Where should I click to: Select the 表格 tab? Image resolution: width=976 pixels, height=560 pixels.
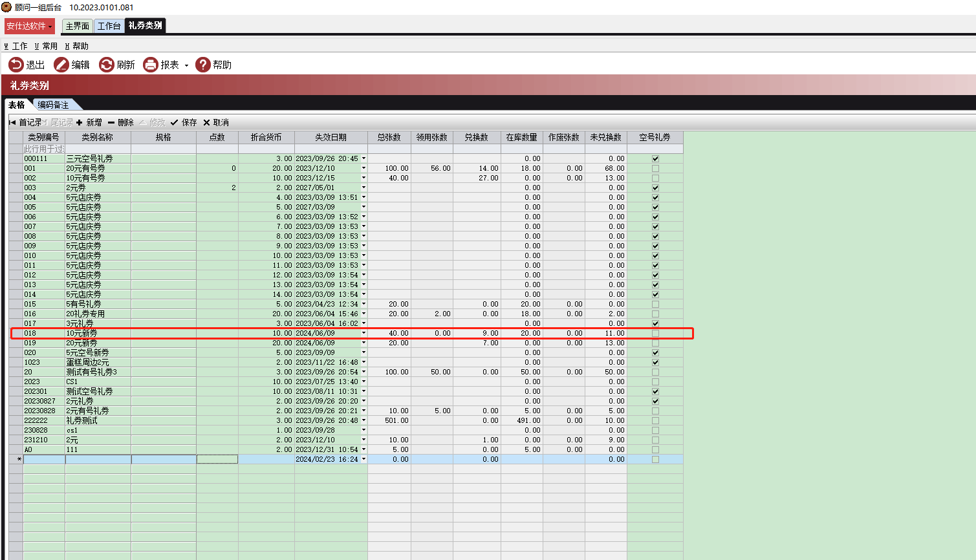pyautogui.click(x=17, y=105)
